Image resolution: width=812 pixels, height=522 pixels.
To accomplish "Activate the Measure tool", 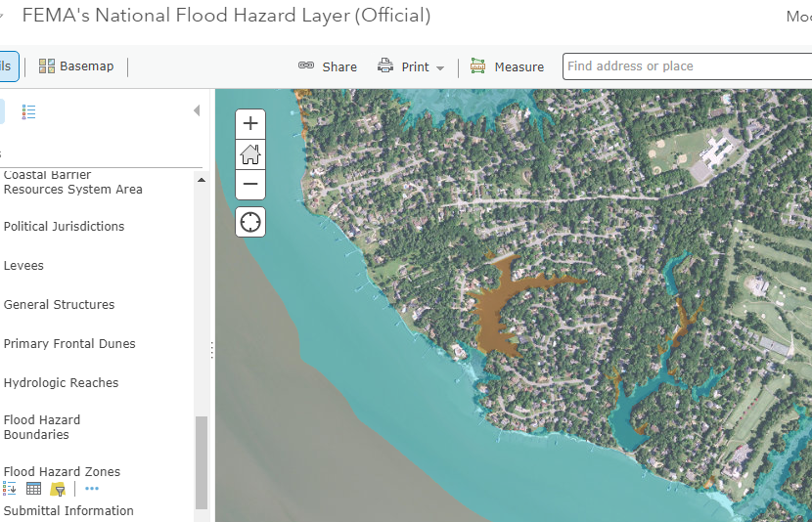I will 507,66.
